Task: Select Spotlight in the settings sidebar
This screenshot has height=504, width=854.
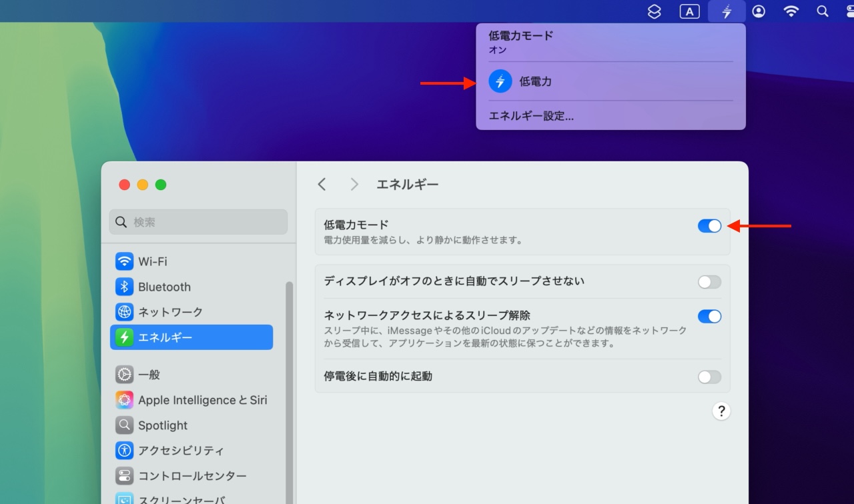Action: pos(191,425)
